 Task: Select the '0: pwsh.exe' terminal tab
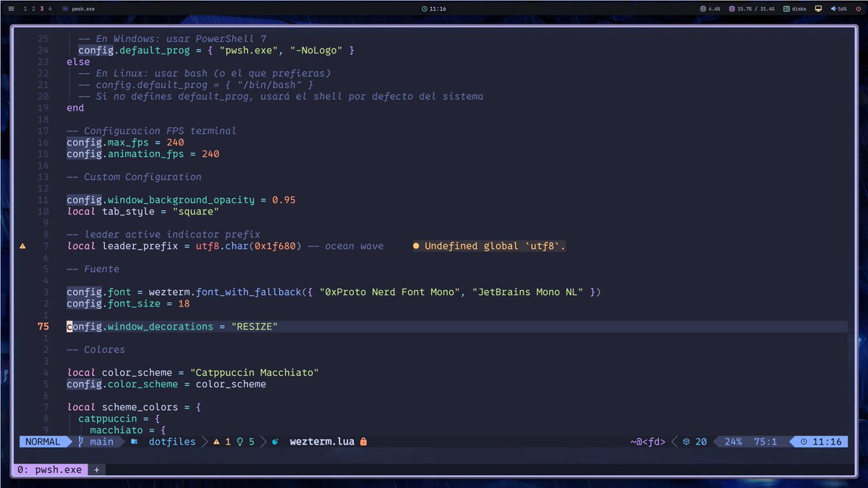point(50,469)
